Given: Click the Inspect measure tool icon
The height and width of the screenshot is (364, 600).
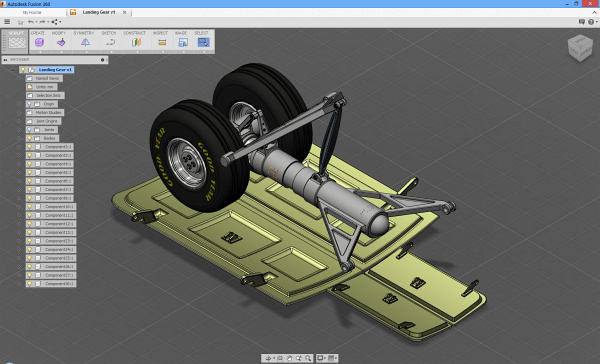Looking at the screenshot, I should (162, 42).
